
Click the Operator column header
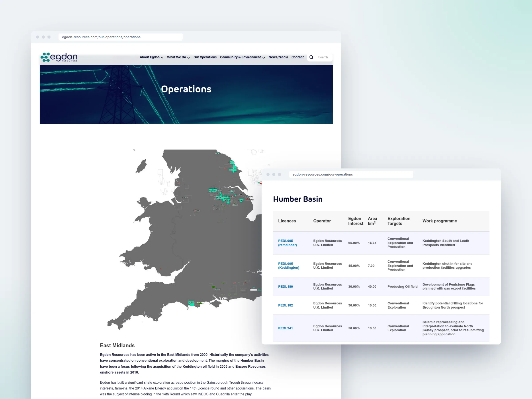point(322,221)
